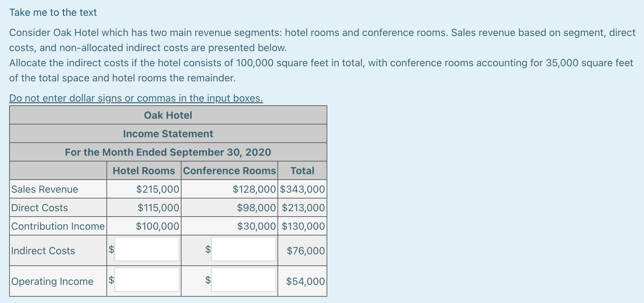Click Hotel Rooms Indirect Costs input box
Screen dimensions: 644x303
pos(147,249)
